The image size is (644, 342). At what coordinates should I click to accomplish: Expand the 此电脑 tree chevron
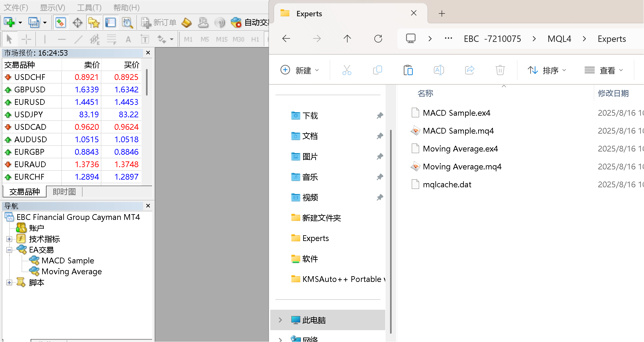coord(280,320)
